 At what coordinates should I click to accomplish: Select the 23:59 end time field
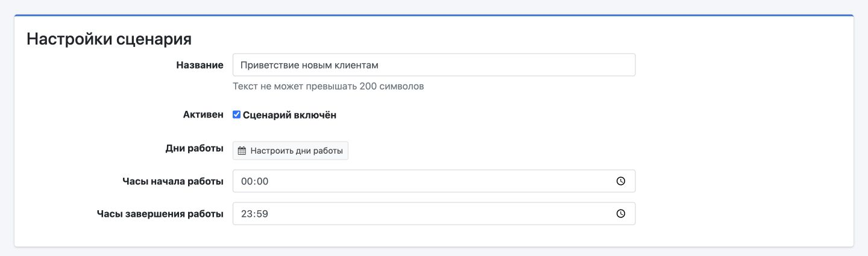(434, 213)
